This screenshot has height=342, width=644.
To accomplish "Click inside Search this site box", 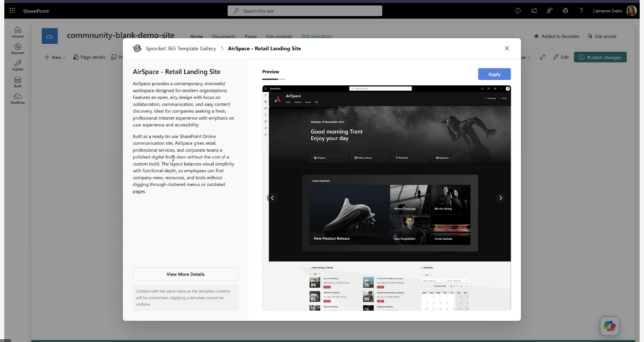I will 305,11.
